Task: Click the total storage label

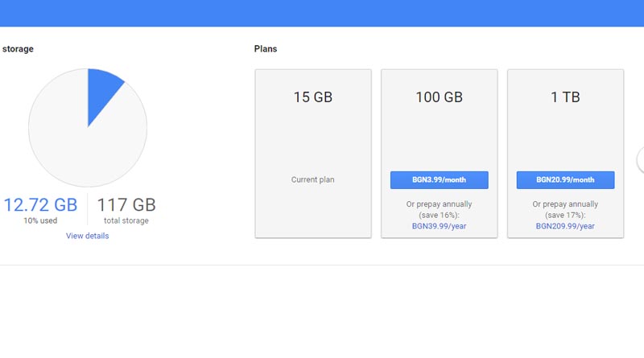Action: tap(126, 220)
